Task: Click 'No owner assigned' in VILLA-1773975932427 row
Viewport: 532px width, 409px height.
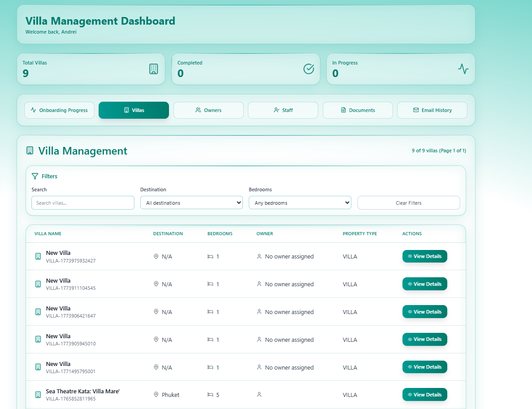Action: [x=289, y=256]
